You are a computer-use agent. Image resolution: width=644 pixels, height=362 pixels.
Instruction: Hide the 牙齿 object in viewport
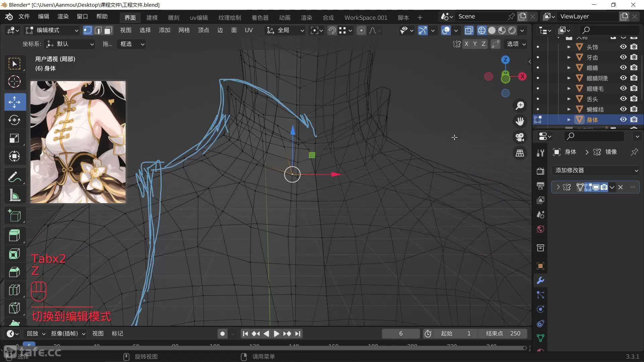(x=623, y=57)
